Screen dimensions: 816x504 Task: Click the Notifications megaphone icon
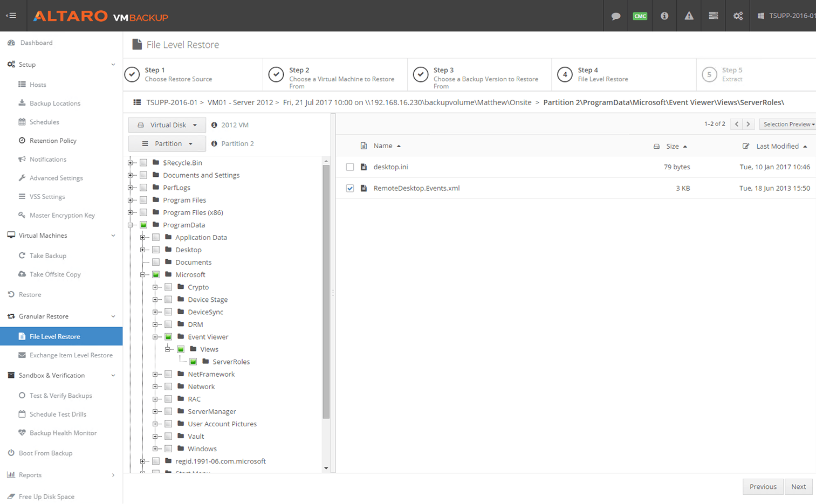coord(22,159)
